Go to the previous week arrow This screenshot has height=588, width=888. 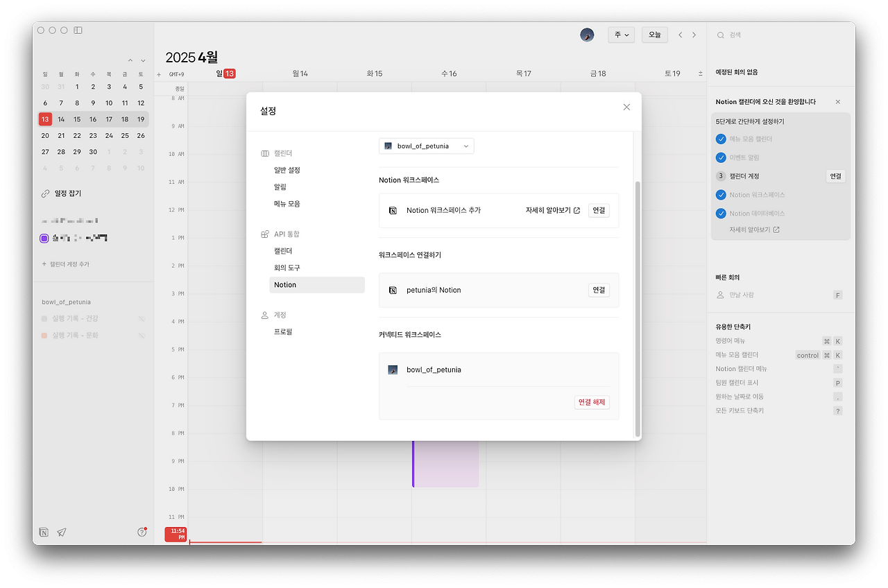pyautogui.click(x=681, y=35)
